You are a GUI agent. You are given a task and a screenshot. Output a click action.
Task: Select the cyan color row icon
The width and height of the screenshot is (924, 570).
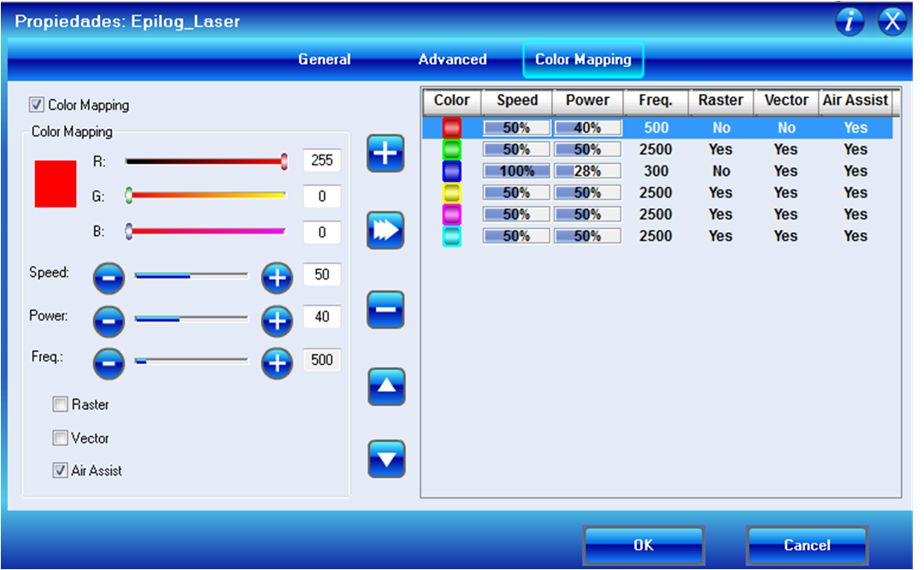[452, 237]
